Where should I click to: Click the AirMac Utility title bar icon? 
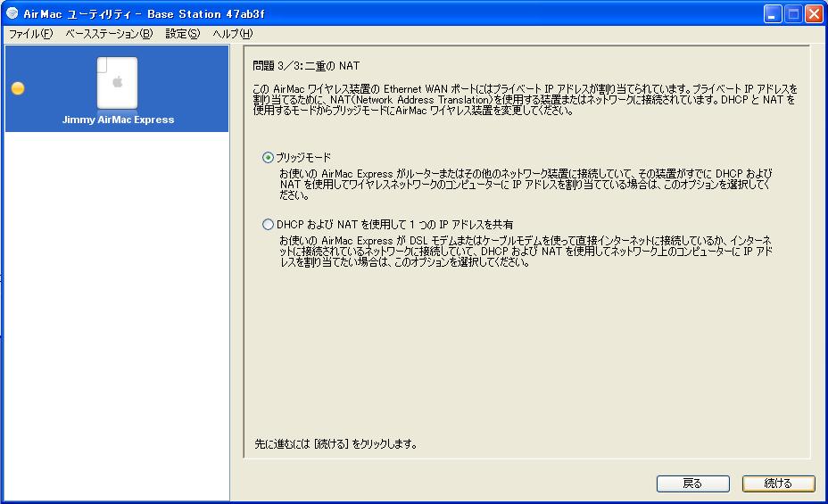coord(12,13)
